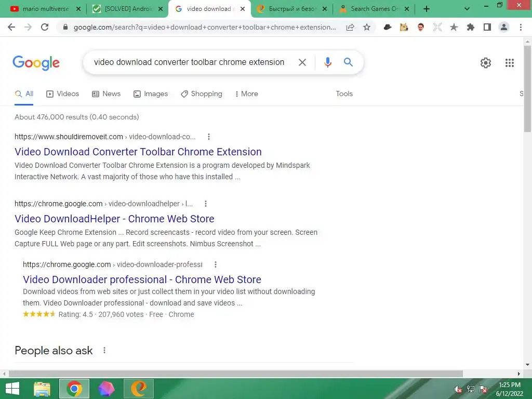Click the browser forward arrow

click(28, 27)
